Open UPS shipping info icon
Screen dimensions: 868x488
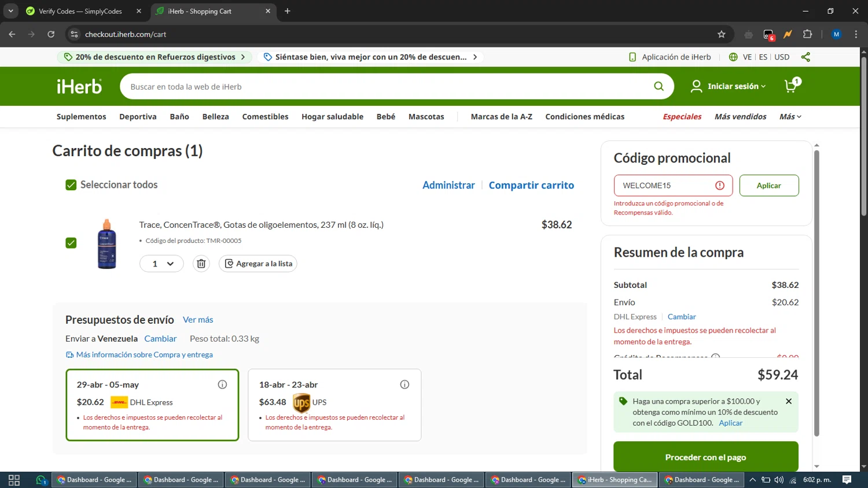click(404, 385)
